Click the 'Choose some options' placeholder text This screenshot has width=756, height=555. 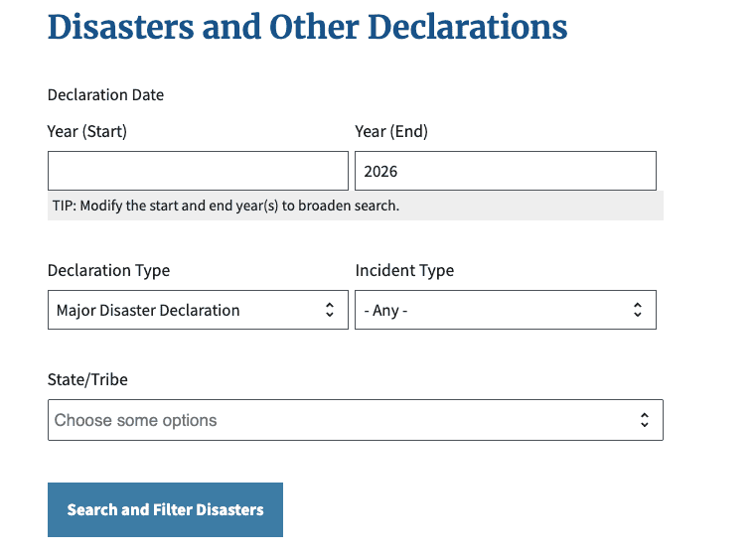(x=135, y=420)
